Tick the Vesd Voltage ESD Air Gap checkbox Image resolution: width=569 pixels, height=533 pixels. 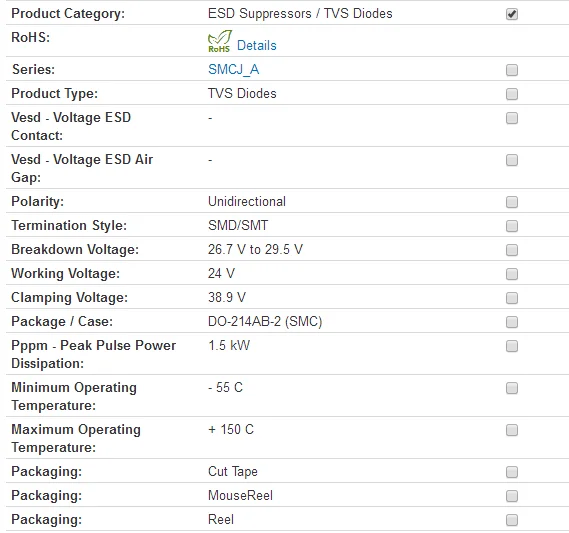tap(512, 160)
